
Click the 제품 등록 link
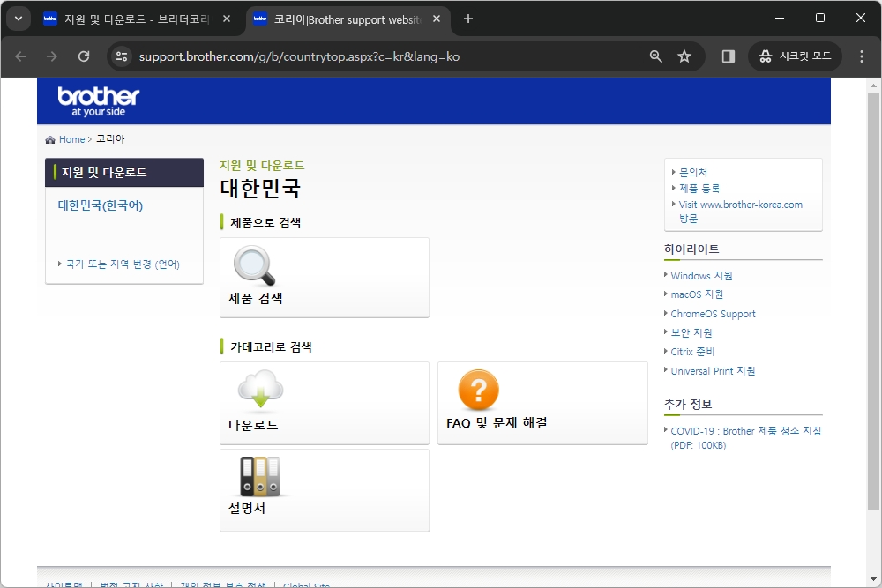pos(699,189)
